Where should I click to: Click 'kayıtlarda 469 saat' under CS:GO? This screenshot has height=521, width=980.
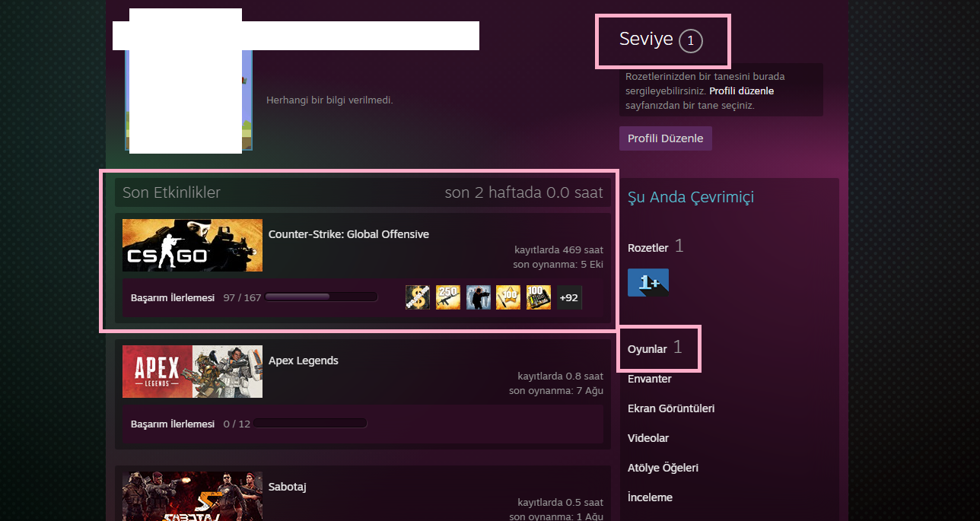tap(558, 249)
